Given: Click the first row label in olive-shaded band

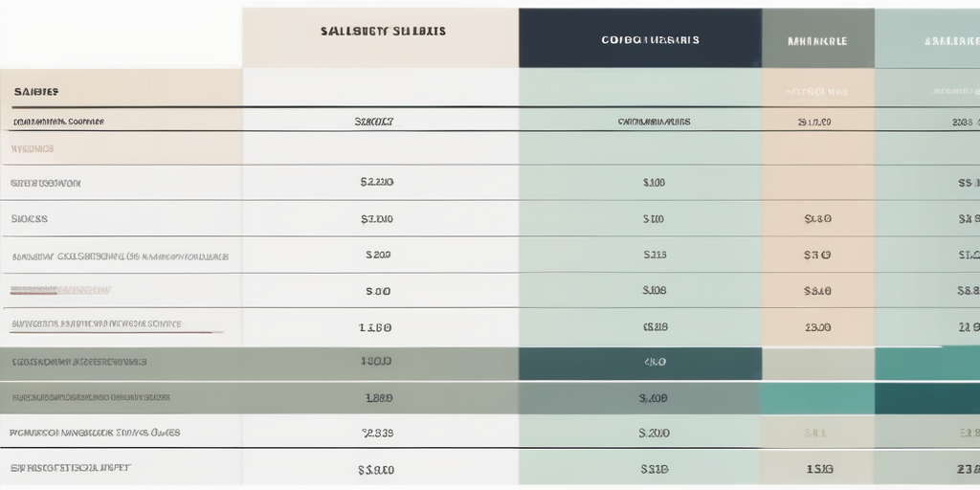Looking at the screenshot, I should tap(78, 363).
